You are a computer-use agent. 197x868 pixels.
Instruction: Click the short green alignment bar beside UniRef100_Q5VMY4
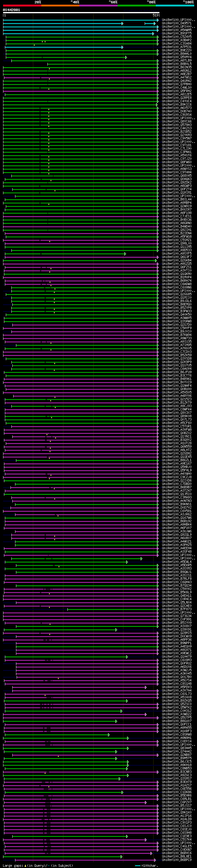click(66, 57)
